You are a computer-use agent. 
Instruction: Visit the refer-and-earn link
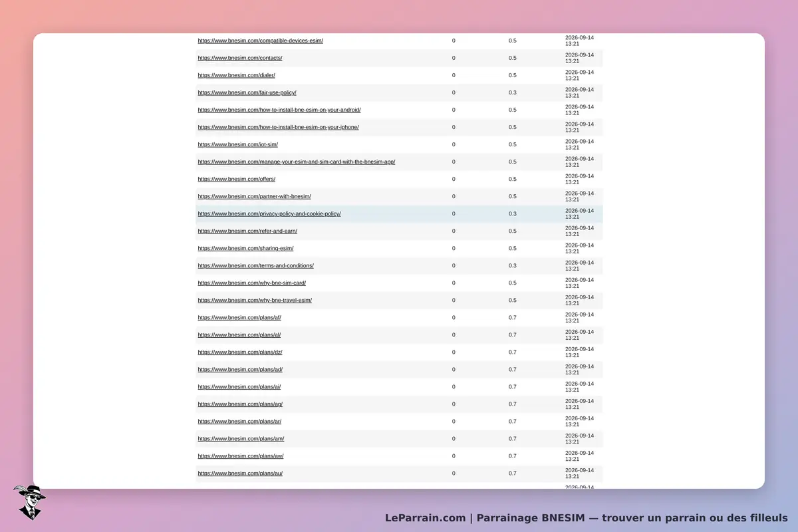247,231
